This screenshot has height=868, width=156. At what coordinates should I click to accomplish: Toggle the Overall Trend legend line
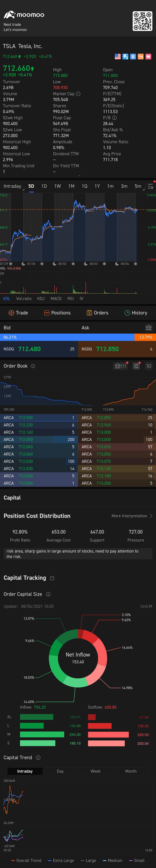tap(26, 861)
